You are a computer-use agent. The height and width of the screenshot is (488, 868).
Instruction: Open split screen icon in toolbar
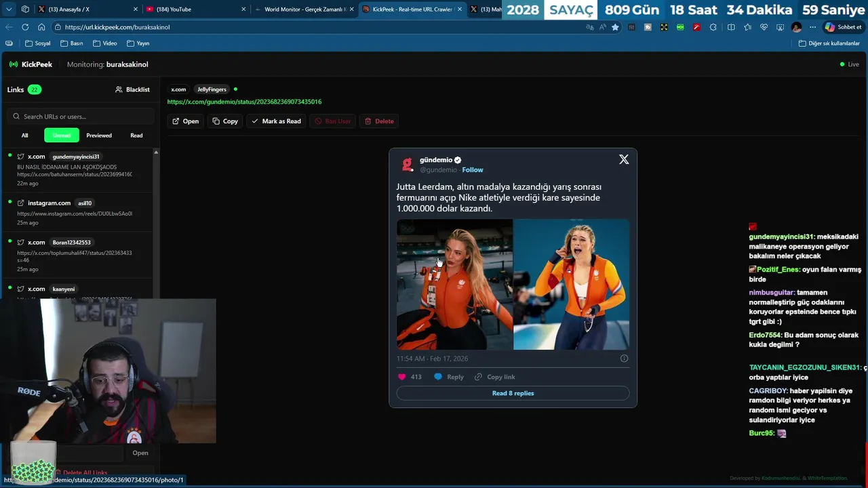pos(731,27)
